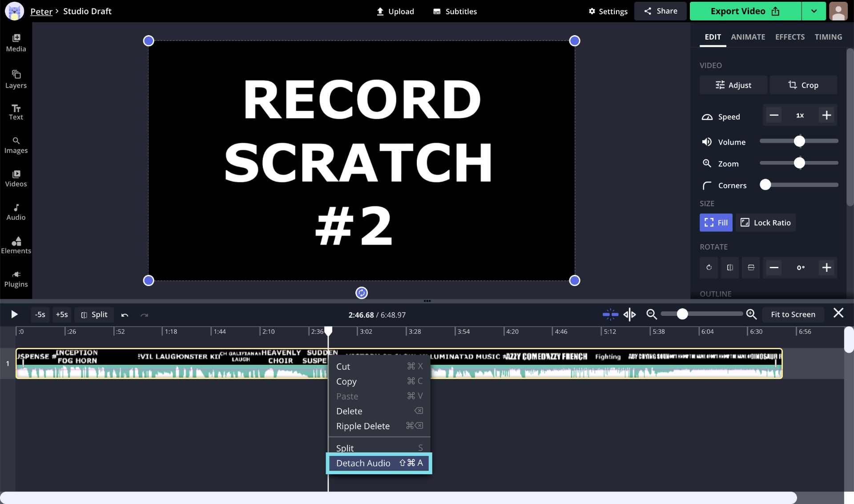The width and height of the screenshot is (854, 504).
Task: Disable timeline snapping
Action: (610, 314)
